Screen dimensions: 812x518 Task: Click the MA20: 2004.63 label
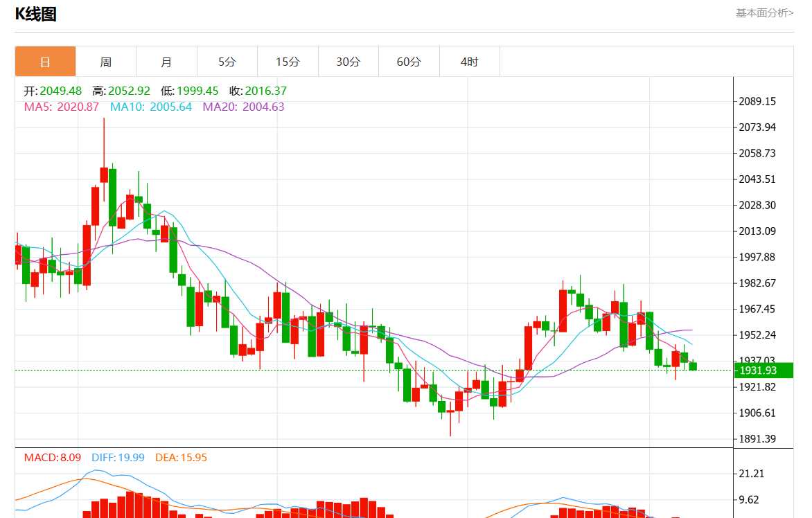click(x=243, y=107)
